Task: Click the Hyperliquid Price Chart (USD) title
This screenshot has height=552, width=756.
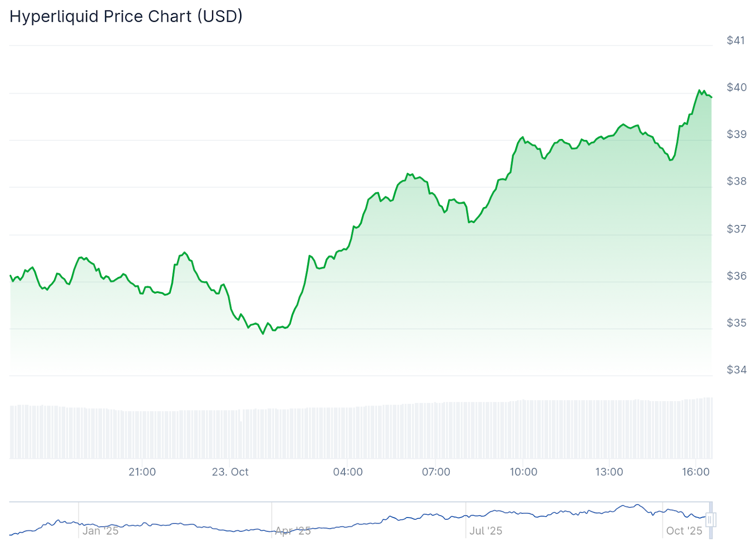Action: [126, 17]
